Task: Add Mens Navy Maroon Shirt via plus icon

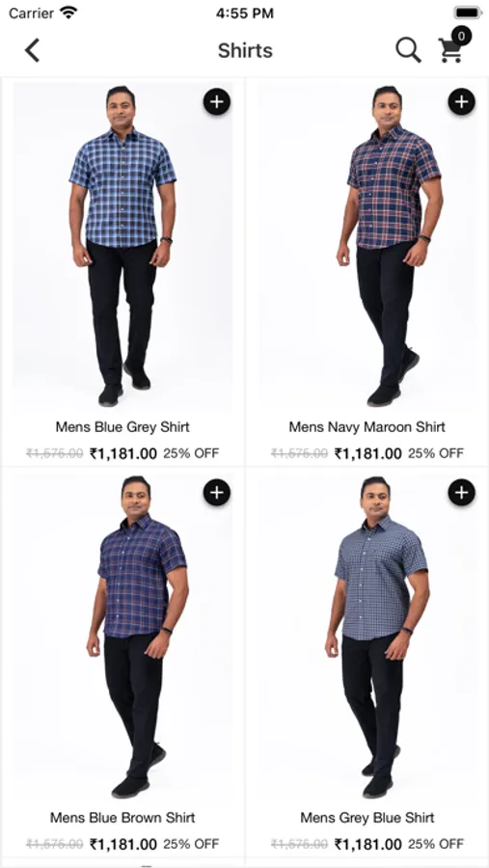Action: point(461,102)
